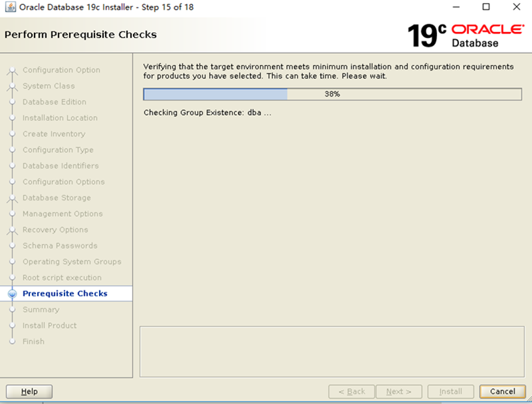This screenshot has height=404, width=532.
Task: Open the Installation Location step
Action: coord(60,118)
